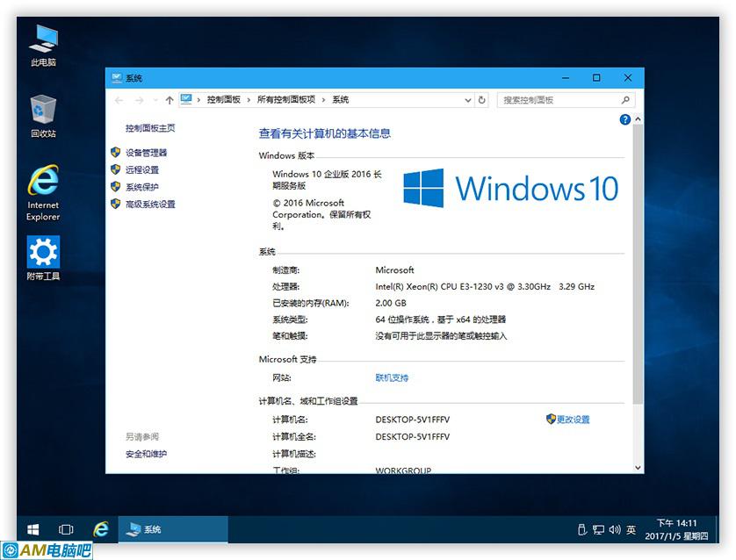Viewport: 736px width, 560px height.
Task: Open the 此电脑 desktop icon
Action: [x=43, y=45]
